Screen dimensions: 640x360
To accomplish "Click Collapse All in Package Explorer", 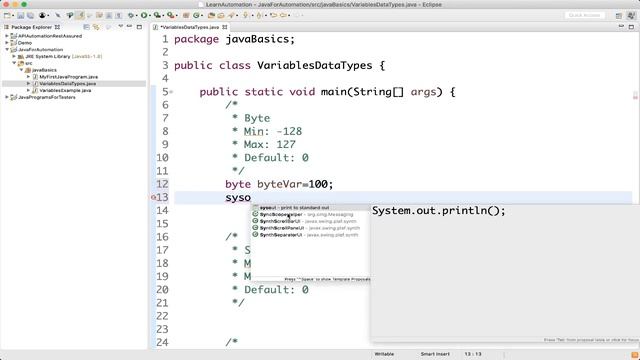I will tap(87, 27).
